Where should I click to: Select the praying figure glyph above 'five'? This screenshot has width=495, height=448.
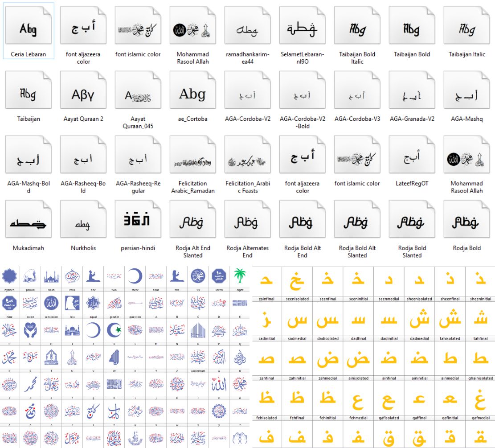(x=177, y=276)
